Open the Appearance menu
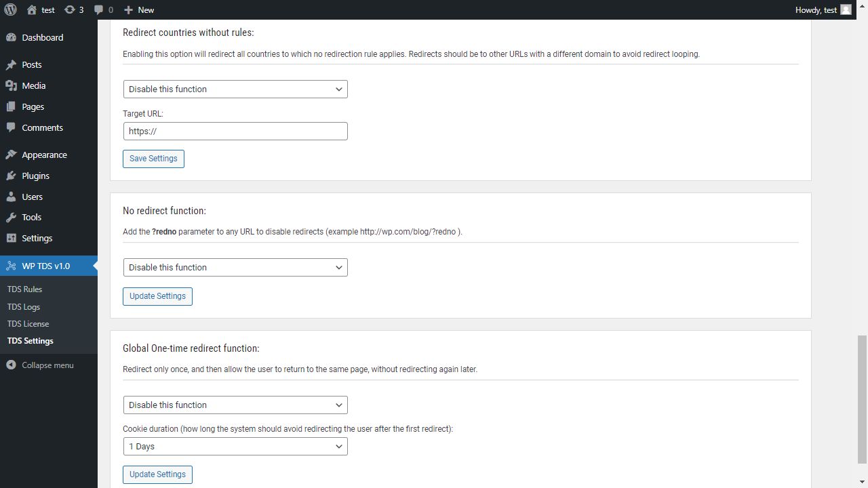Image resolution: width=868 pixels, height=488 pixels. click(x=44, y=155)
